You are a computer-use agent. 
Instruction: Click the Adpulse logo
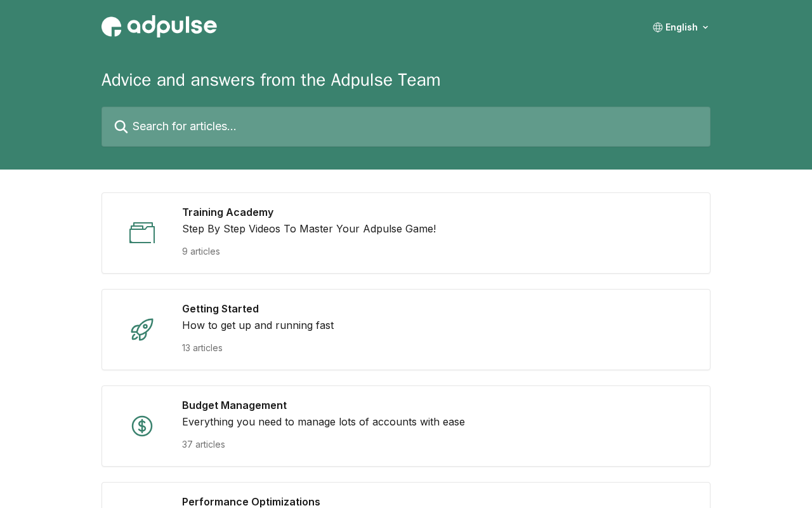159,27
